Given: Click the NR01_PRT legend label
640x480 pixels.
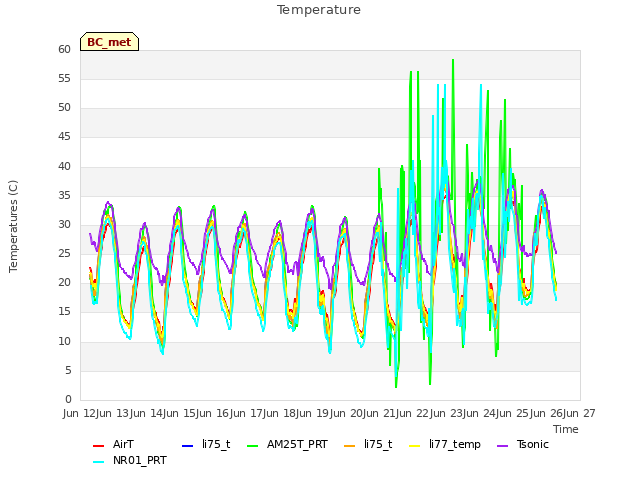Looking at the screenshot, I should pyautogui.click(x=140, y=460).
